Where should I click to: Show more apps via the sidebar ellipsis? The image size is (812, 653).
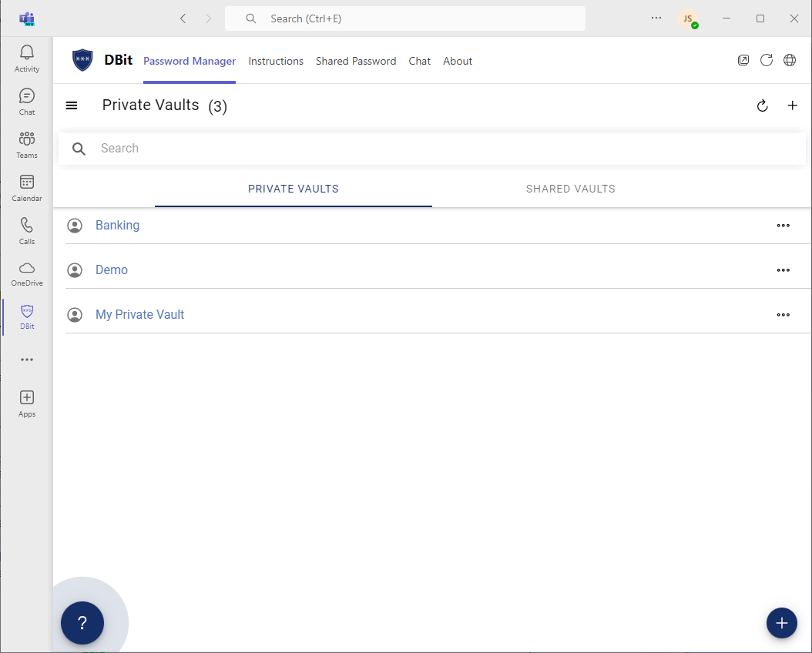27,360
